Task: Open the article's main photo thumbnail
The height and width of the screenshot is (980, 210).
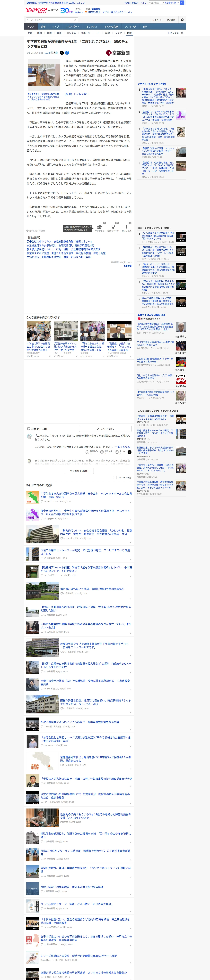Action: pyautogui.click(x=44, y=75)
